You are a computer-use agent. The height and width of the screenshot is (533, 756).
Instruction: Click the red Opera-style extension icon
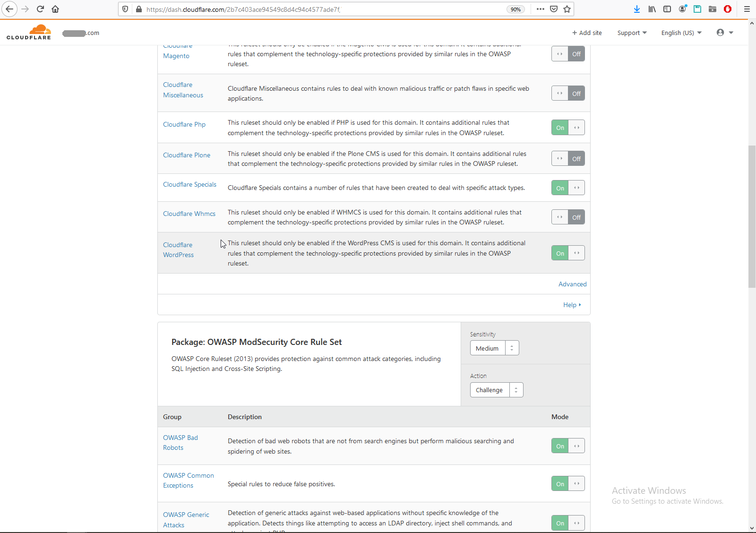(728, 9)
